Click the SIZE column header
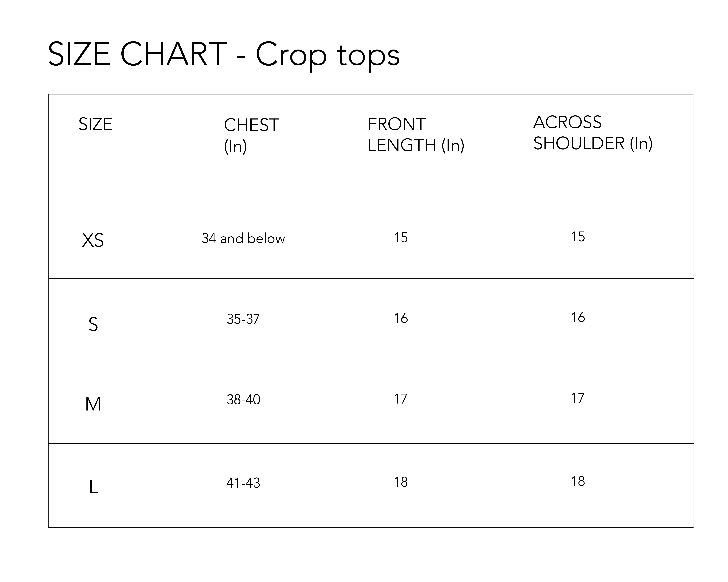Screen dimensions: 728x582 coord(95,124)
